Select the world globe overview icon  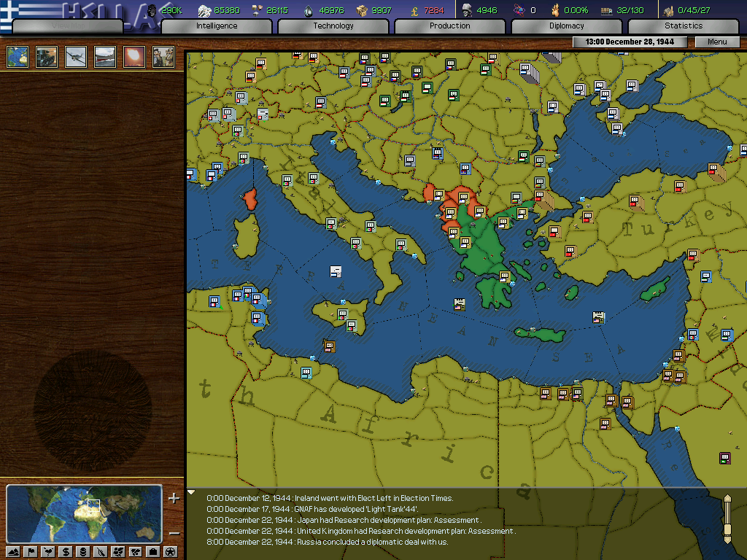click(18, 57)
